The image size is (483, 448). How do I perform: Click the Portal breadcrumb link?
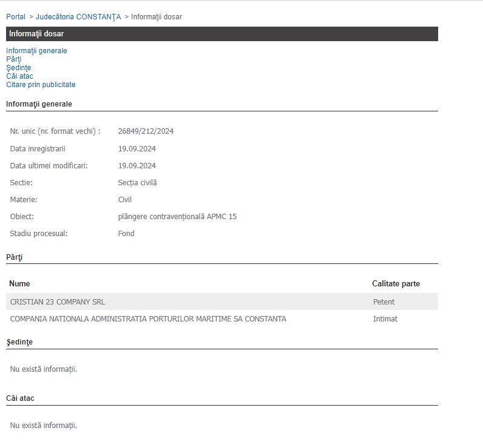(x=16, y=17)
